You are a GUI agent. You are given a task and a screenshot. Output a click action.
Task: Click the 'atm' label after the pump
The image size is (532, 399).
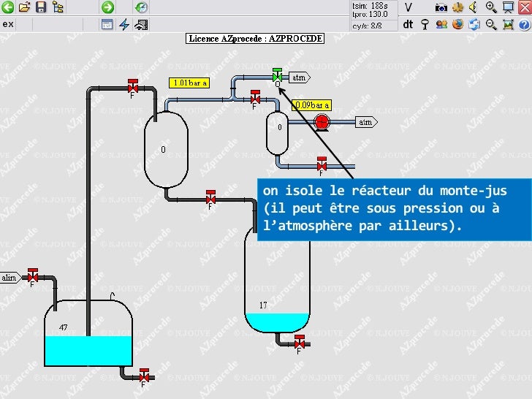pyautogui.click(x=365, y=122)
